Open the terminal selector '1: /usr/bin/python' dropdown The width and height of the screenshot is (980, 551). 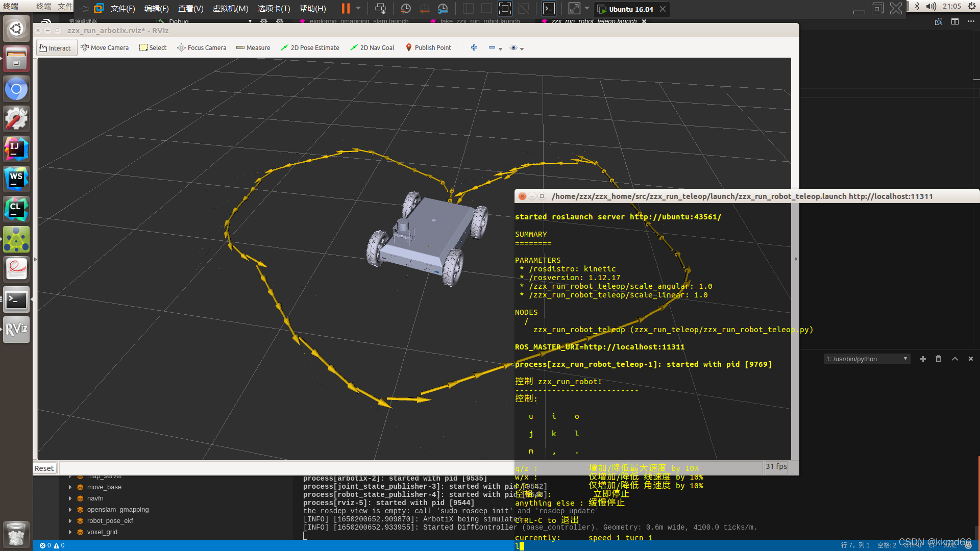867,359
